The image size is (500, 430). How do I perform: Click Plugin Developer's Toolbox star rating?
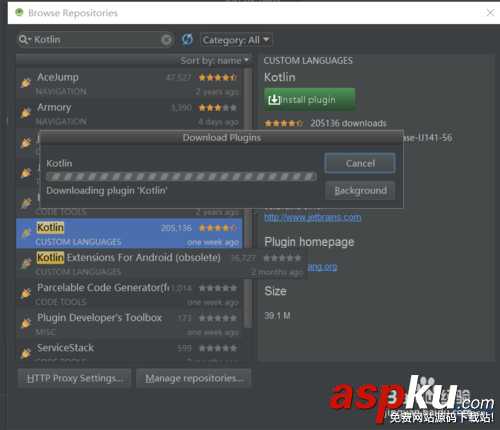(x=218, y=318)
